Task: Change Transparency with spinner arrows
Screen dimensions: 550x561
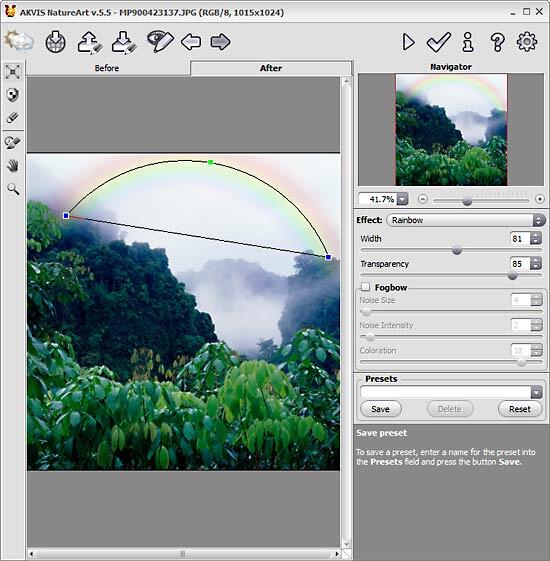Action: pyautogui.click(x=536, y=264)
